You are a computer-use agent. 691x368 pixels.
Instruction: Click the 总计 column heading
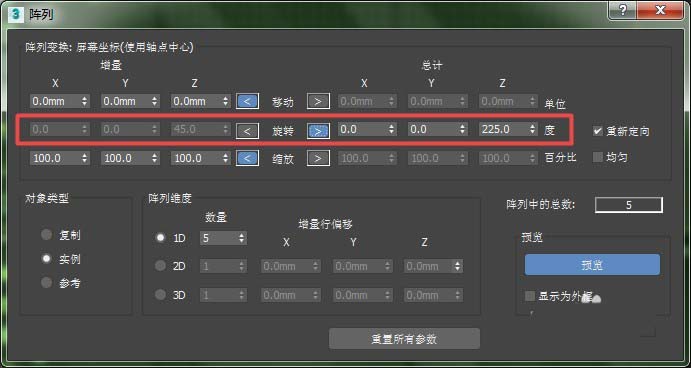tap(431, 66)
